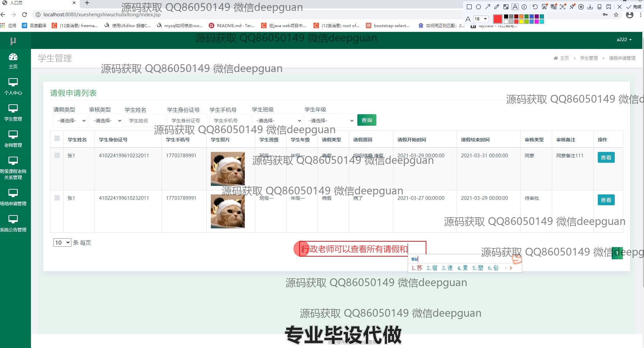The height and width of the screenshot is (348, 644).
Task: Open the saved password key icon
Action: click(605, 15)
